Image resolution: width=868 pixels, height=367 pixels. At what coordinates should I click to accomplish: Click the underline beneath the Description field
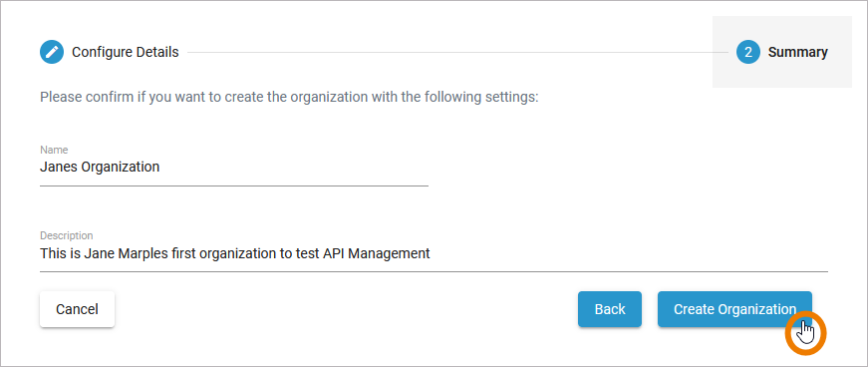434,271
